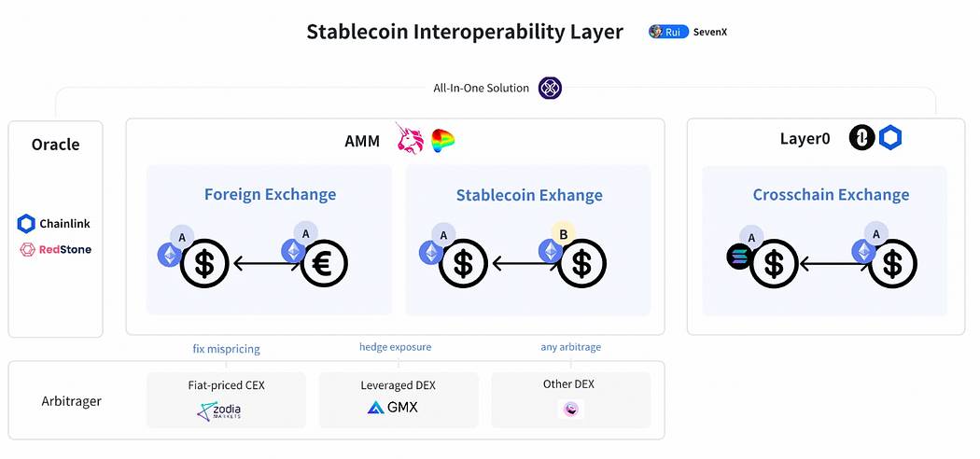Click the yellow B badge in Stablecoin Exchange

[563, 234]
